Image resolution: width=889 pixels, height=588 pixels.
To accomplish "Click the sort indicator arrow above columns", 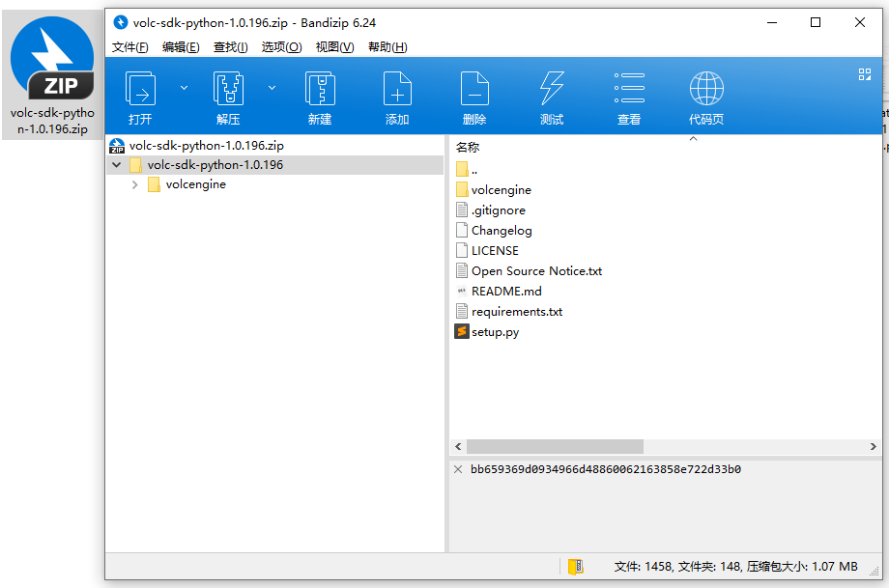I will pyautogui.click(x=693, y=139).
